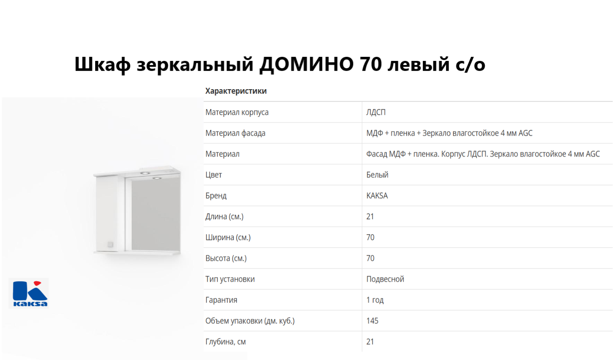
Task: Select the 'Фасад МДФ + пленка. Корпус ЛДСП...' value
Action: (x=483, y=154)
